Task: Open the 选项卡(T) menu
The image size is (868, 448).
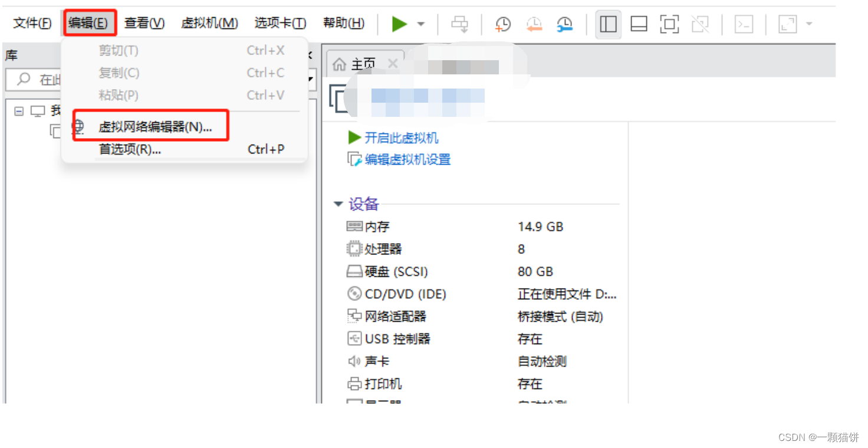Action: point(280,23)
